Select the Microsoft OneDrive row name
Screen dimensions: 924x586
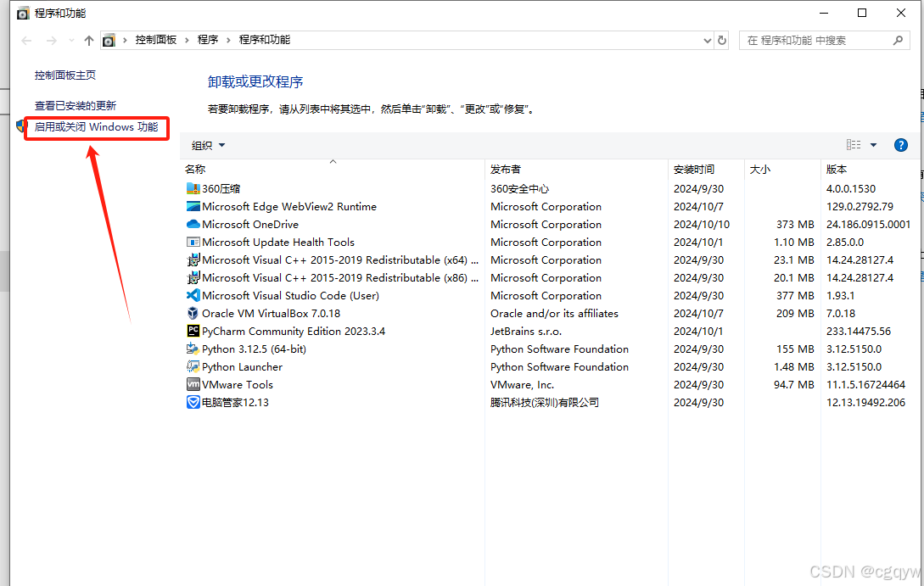(249, 225)
